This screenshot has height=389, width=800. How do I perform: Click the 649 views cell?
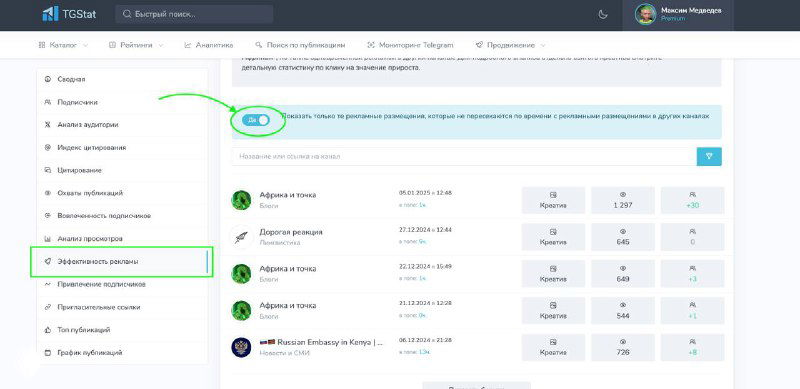pyautogui.click(x=623, y=274)
